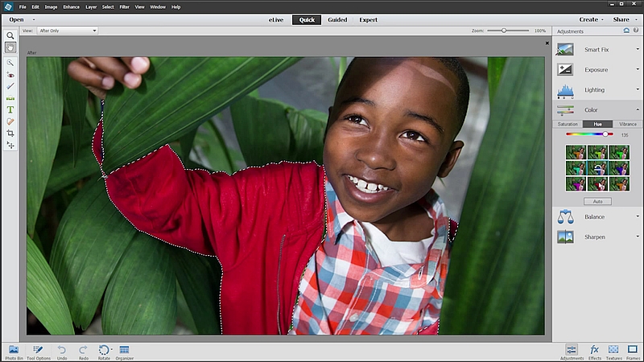
Task: Select the Hand tool
Action: coord(10,47)
